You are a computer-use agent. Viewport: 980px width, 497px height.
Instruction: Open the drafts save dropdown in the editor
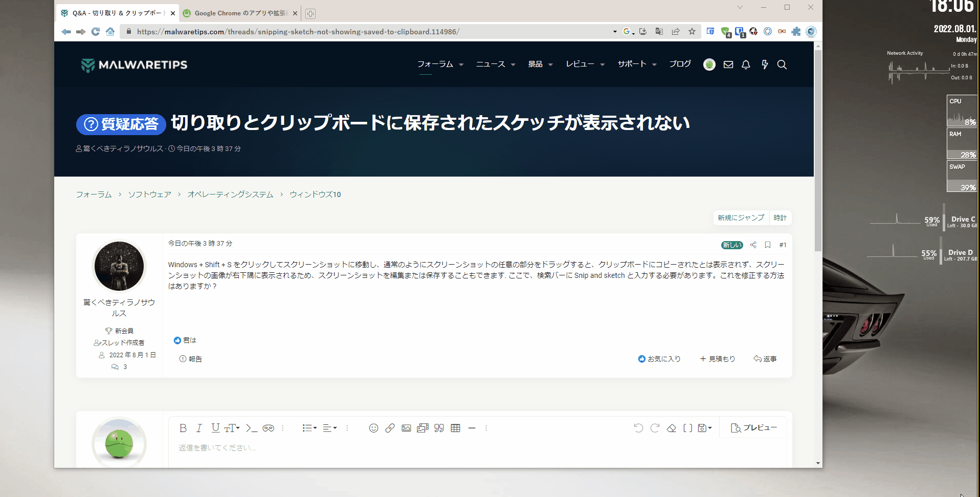705,428
